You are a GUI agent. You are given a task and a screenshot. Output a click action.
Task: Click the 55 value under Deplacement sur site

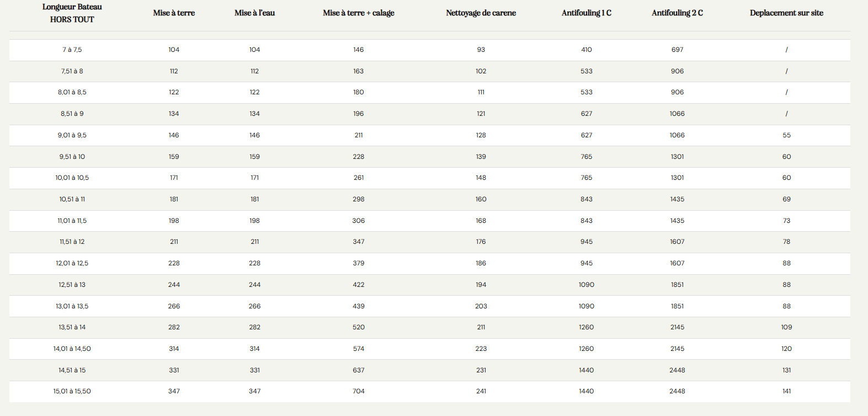786,135
